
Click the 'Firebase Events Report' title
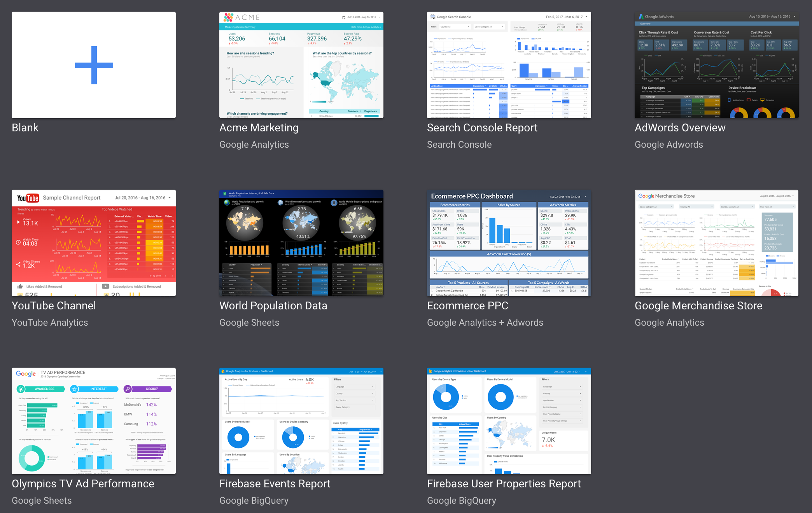275,484
